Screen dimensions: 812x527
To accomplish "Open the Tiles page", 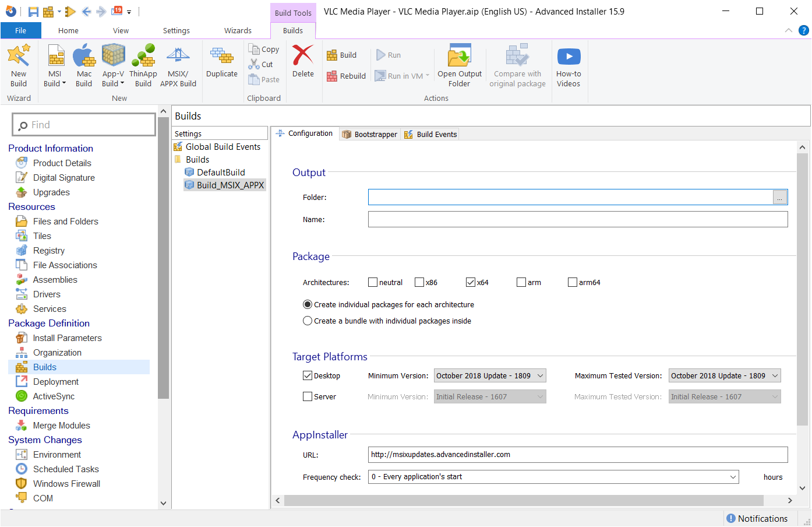I will tap(42, 236).
